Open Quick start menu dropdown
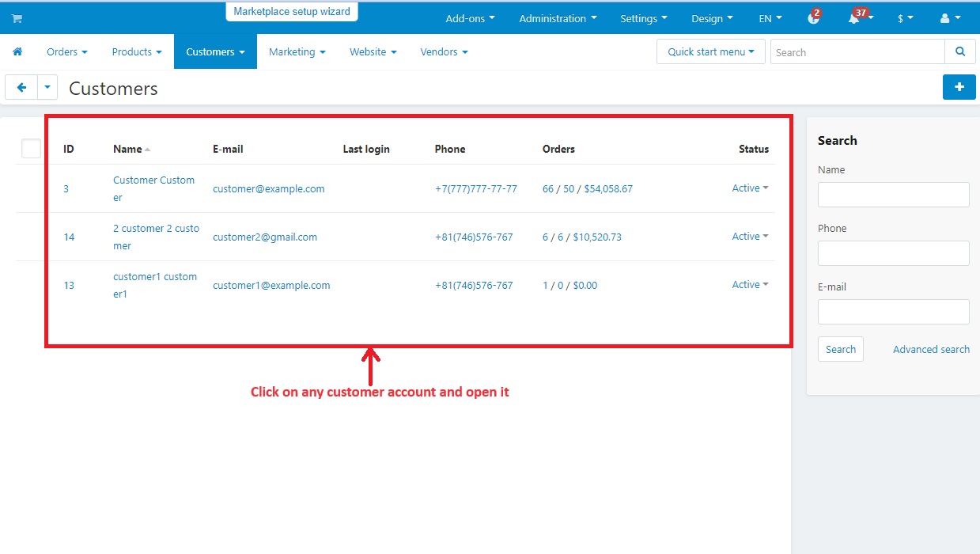 pyautogui.click(x=710, y=52)
